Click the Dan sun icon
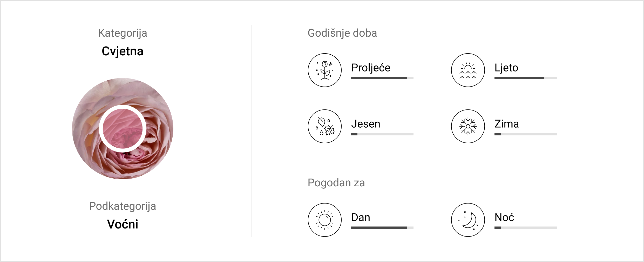644x262 pixels. point(324,220)
